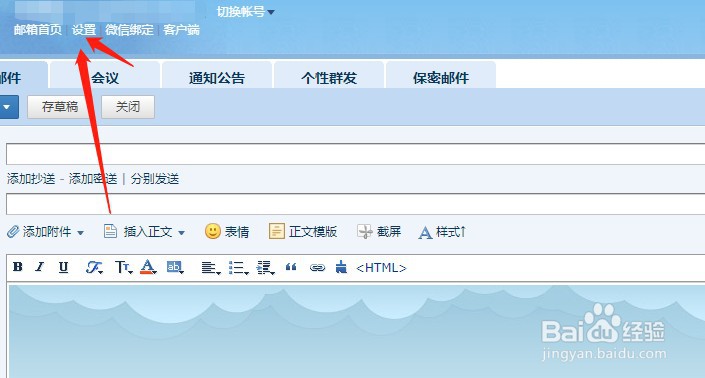Open the 客户端 client link

182,30
